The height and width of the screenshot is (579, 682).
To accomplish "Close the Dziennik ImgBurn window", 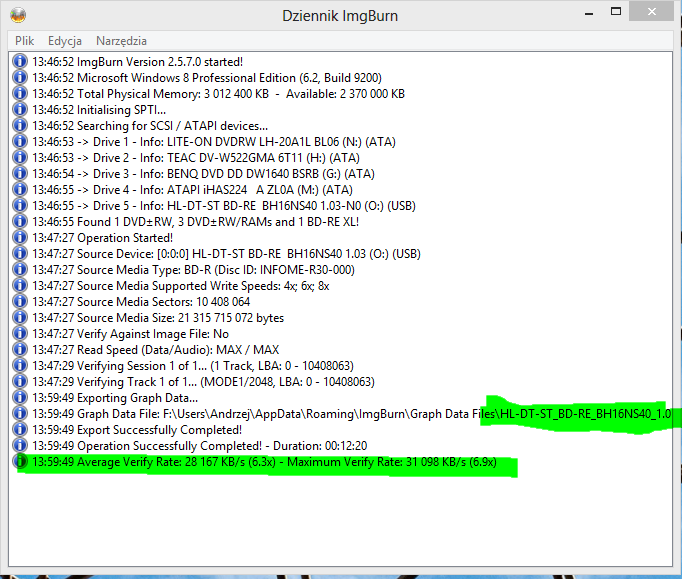I will pyautogui.click(x=651, y=11).
